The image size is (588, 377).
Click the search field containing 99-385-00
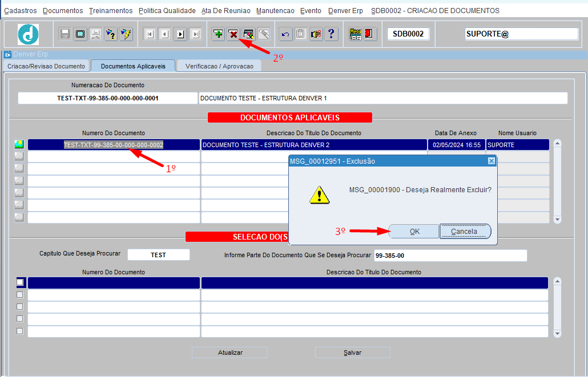pos(450,256)
